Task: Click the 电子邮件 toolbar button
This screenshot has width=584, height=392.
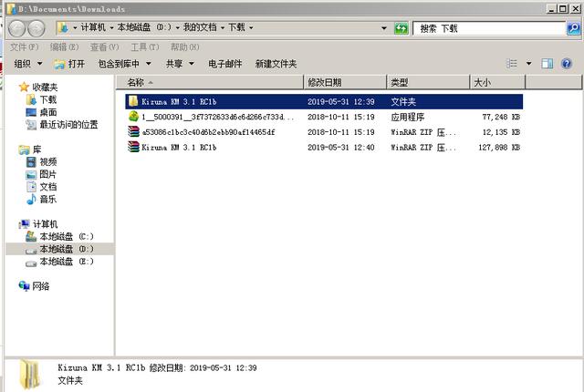Action: tap(225, 64)
